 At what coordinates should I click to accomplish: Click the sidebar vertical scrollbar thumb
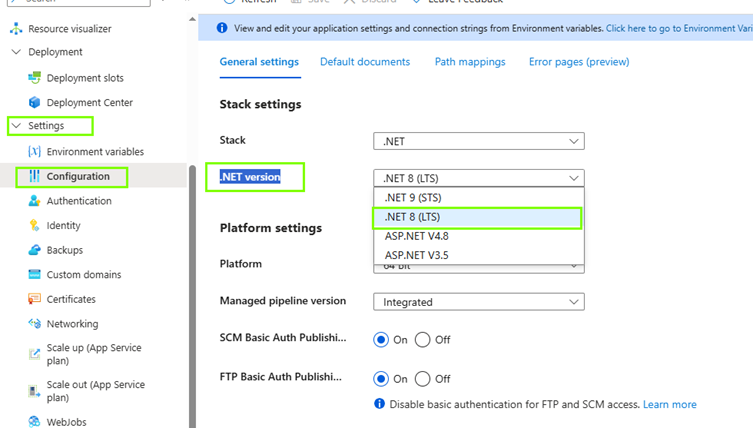(193, 296)
